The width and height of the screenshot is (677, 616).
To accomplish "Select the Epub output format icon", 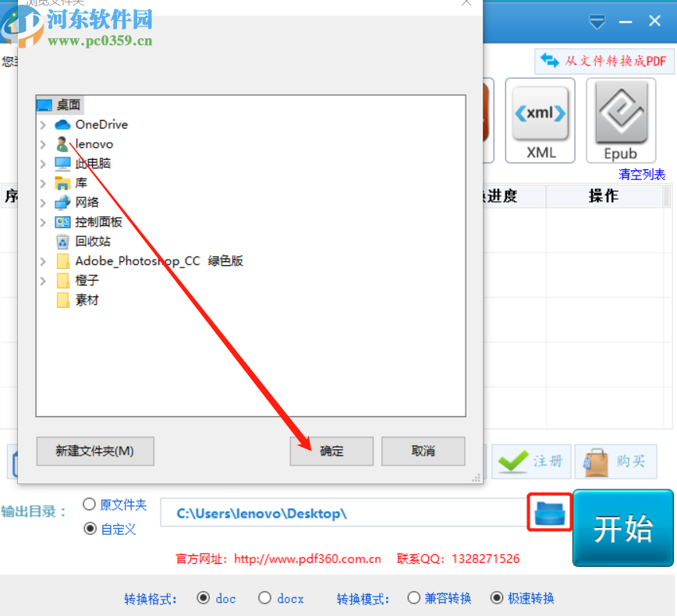I will [x=621, y=120].
